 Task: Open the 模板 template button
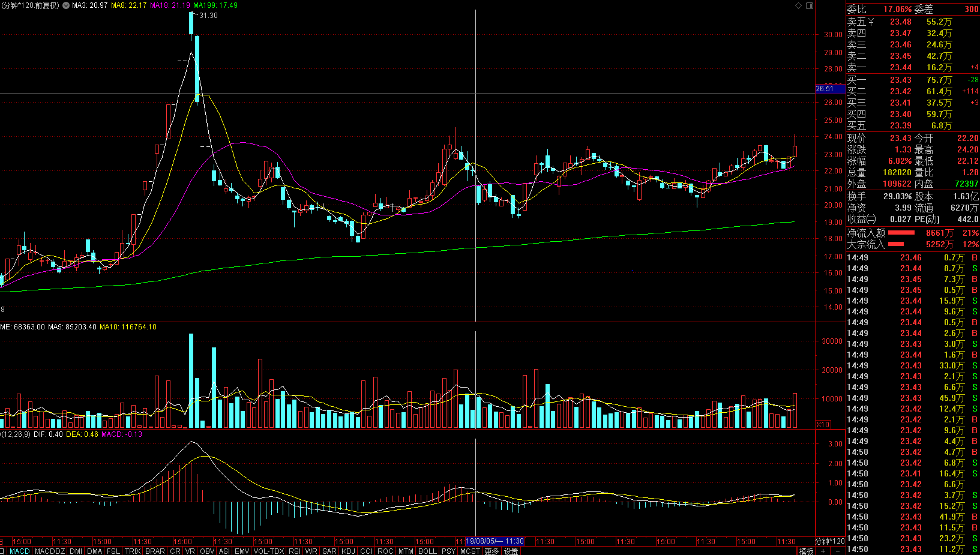pyautogui.click(x=807, y=551)
